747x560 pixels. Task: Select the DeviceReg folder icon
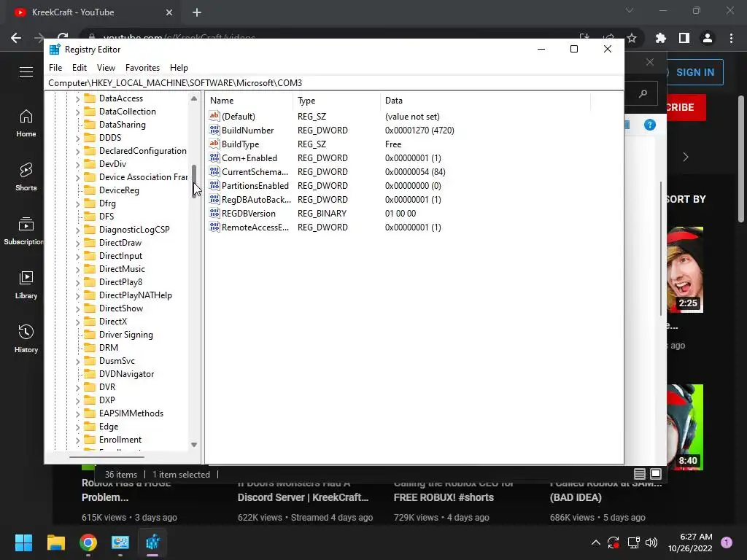point(90,190)
